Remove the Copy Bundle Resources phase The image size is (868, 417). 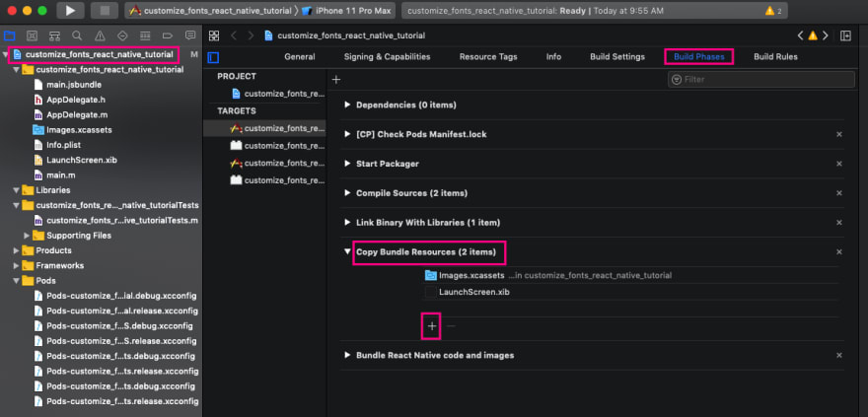(x=839, y=251)
